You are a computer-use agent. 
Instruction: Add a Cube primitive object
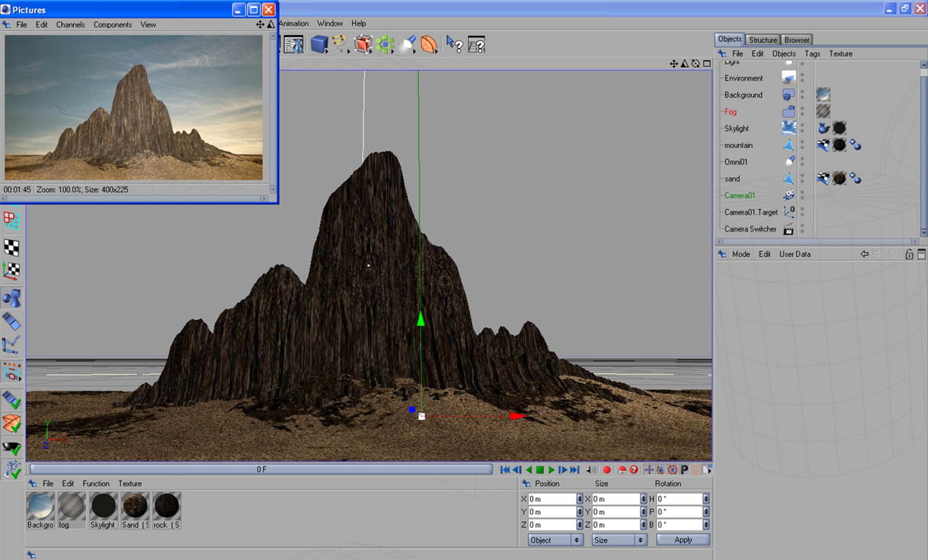point(319,45)
